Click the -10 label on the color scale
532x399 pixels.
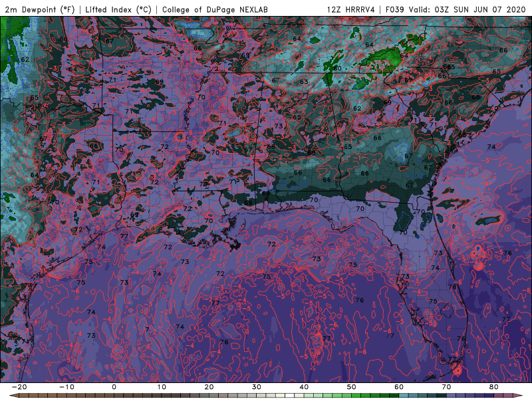point(66,387)
